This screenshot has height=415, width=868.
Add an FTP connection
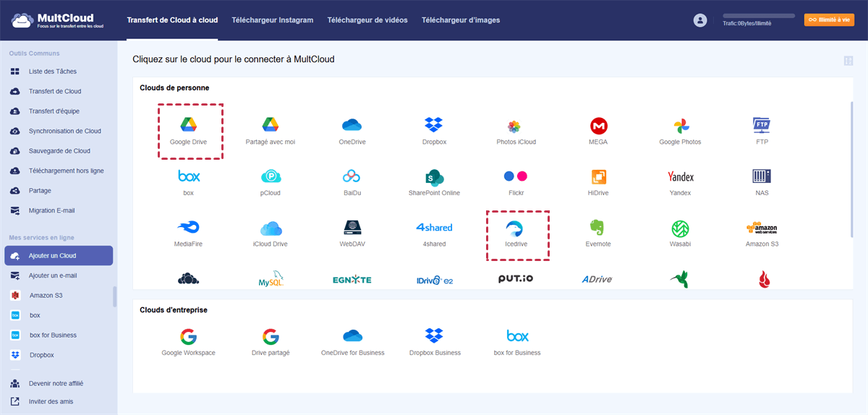(762, 131)
